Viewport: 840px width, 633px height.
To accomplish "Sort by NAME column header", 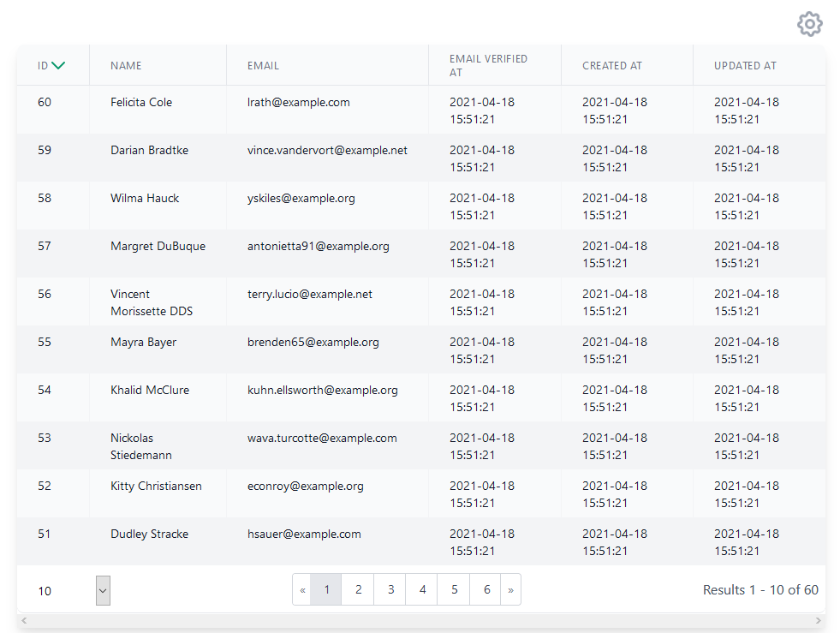I will pyautogui.click(x=126, y=65).
